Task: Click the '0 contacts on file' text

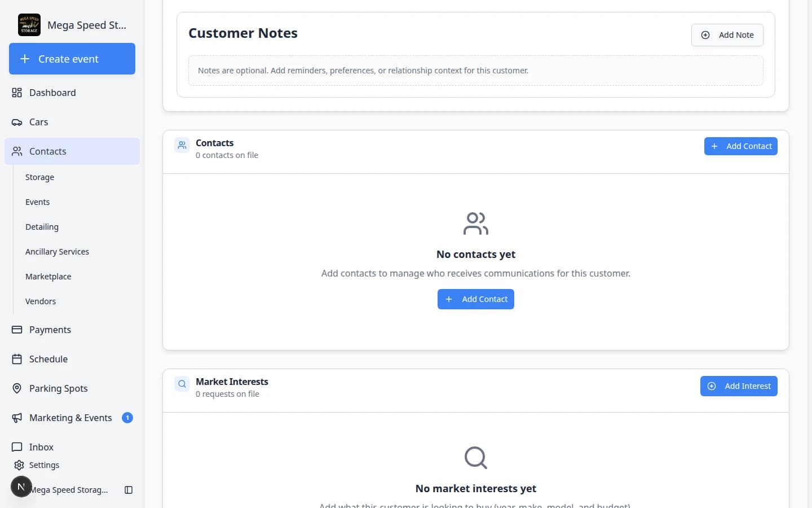Action: [227, 155]
